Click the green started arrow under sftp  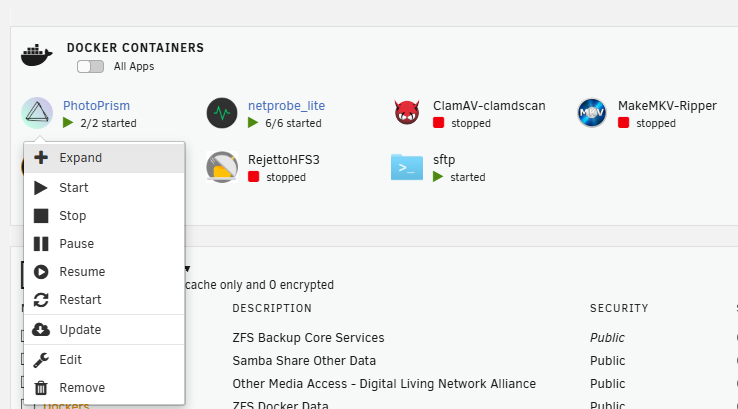[x=438, y=177]
